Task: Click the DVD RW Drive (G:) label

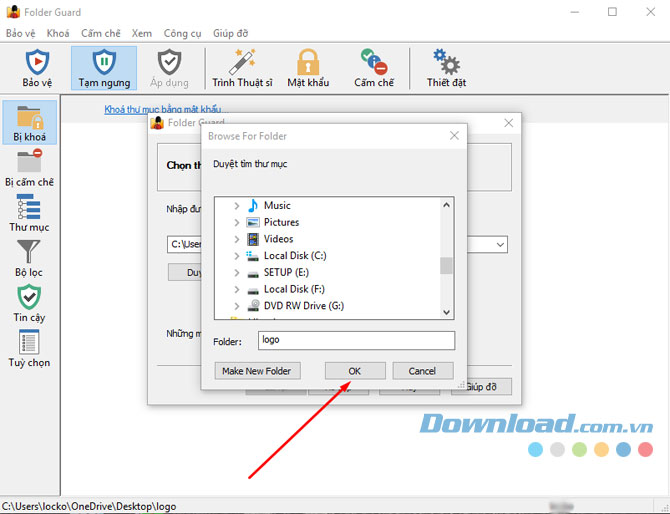Action: click(303, 305)
